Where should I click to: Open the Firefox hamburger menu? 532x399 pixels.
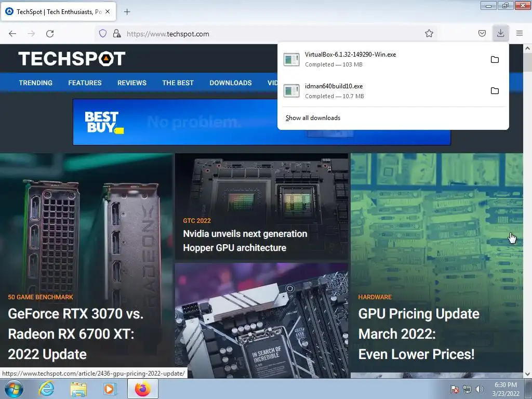519,33
